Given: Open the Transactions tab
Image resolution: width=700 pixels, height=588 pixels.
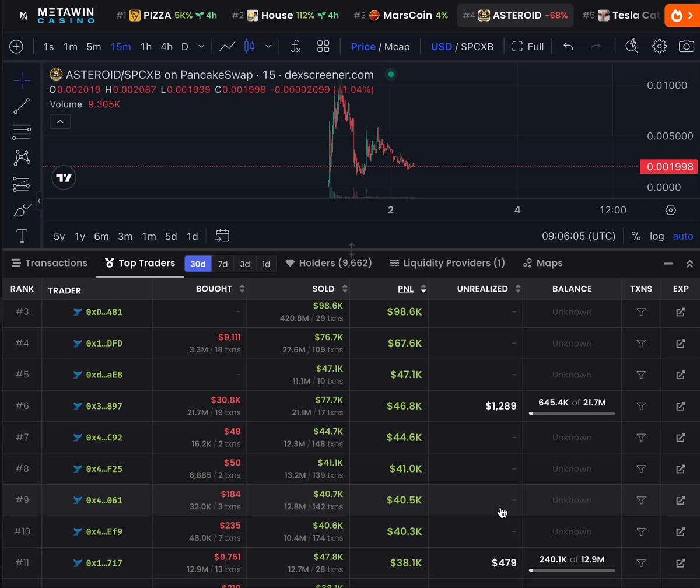Looking at the screenshot, I should [x=49, y=263].
